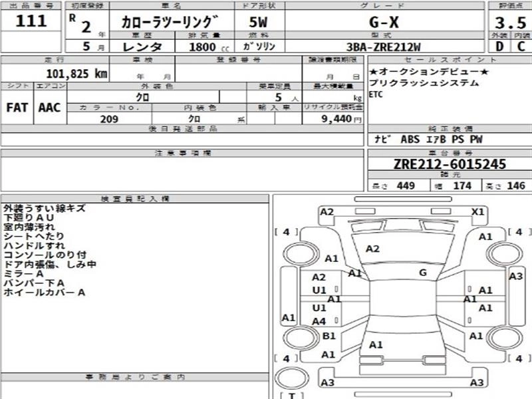Viewport: 532px width, 399px height.
Task: Select the model code 3BA-ZRE212W
Action: (x=384, y=47)
